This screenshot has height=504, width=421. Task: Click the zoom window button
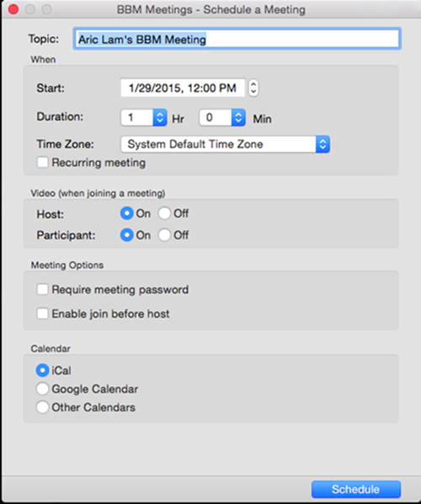[x=47, y=9]
